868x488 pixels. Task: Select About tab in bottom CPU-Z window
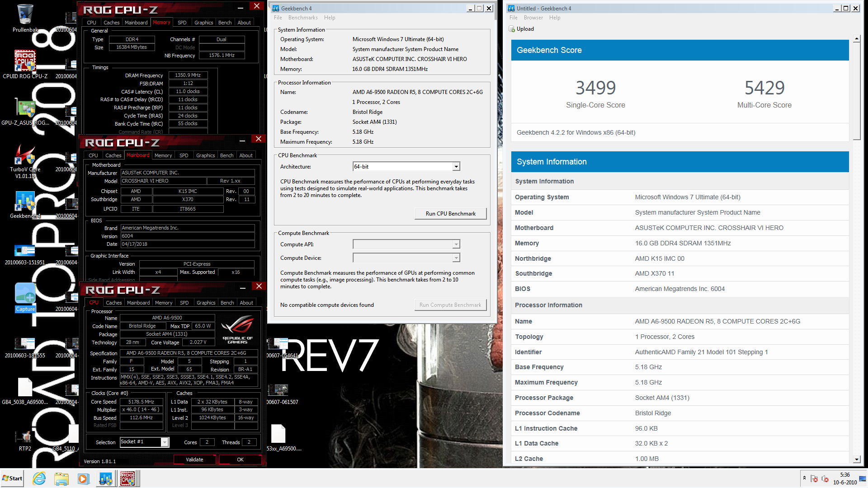(246, 303)
